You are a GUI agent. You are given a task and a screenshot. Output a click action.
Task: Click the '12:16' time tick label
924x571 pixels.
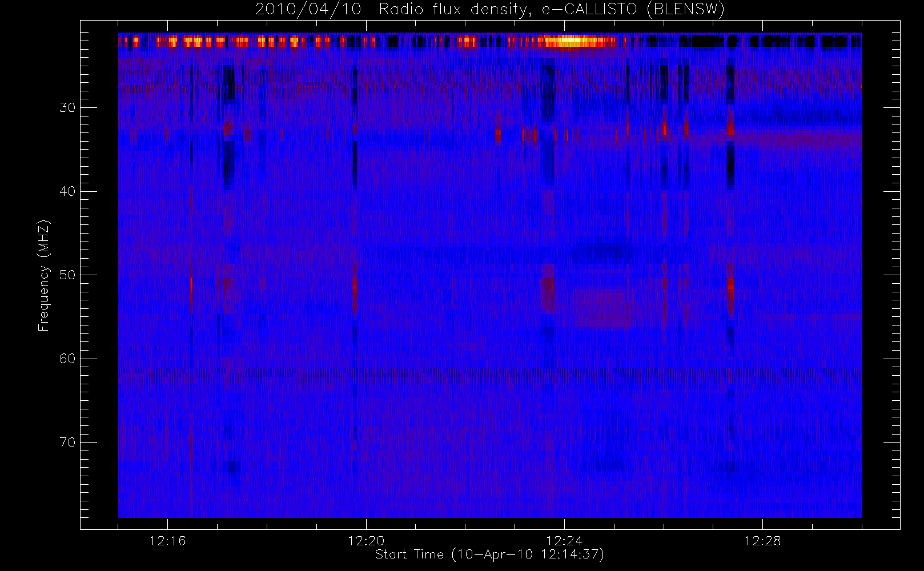(168, 541)
